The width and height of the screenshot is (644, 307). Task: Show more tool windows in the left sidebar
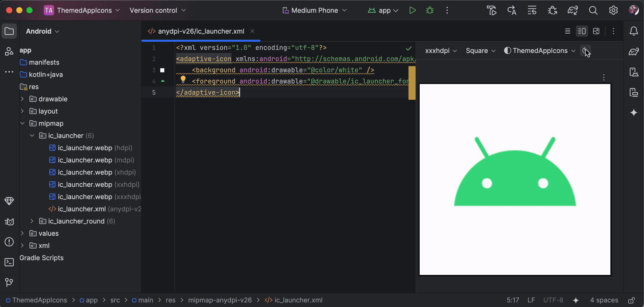(9, 72)
